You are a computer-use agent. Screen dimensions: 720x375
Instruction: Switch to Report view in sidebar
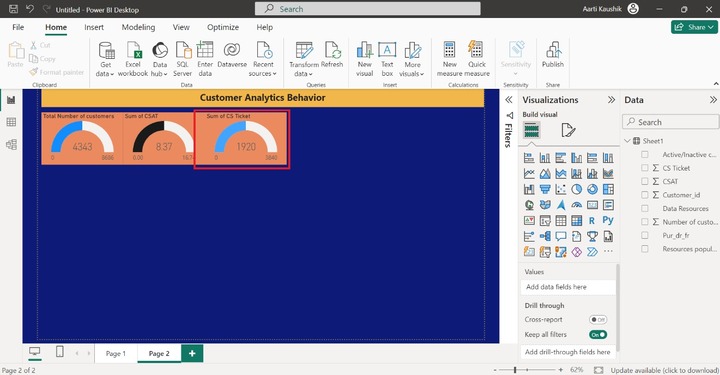coord(11,100)
